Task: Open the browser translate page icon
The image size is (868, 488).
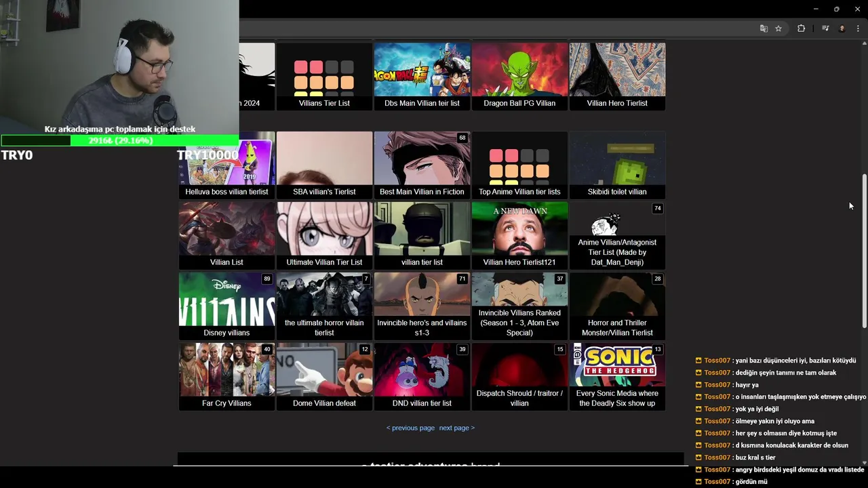Action: tap(764, 28)
